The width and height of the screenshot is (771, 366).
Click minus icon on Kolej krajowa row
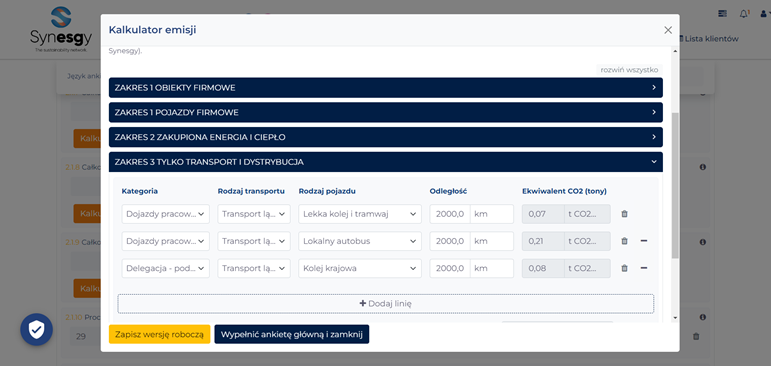click(644, 268)
